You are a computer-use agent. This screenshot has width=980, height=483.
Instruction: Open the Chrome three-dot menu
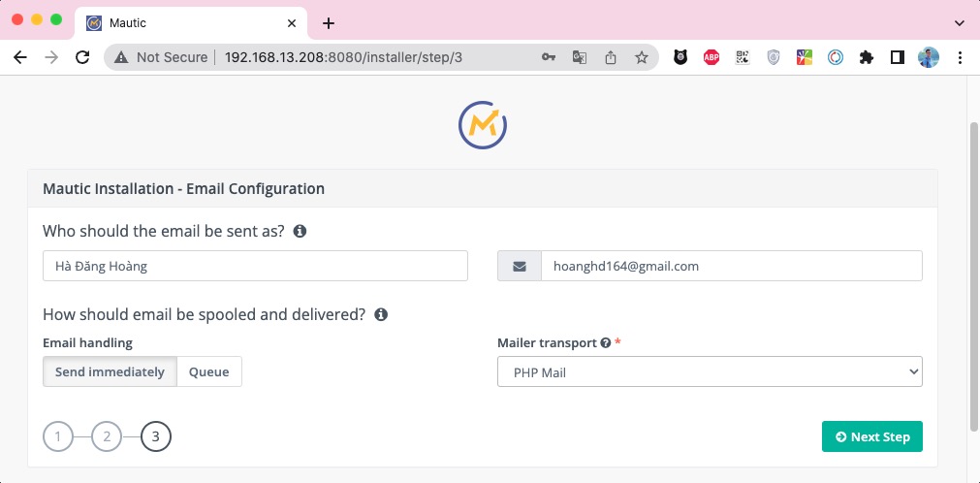(x=960, y=57)
